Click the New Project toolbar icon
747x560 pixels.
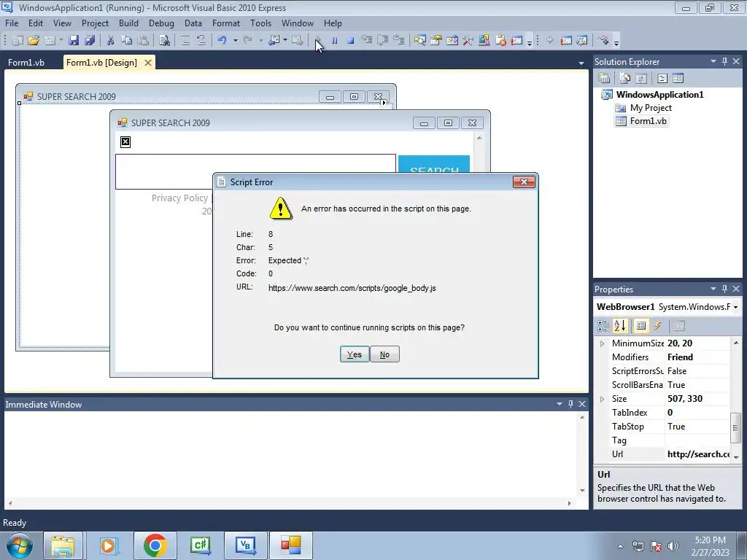[18, 41]
